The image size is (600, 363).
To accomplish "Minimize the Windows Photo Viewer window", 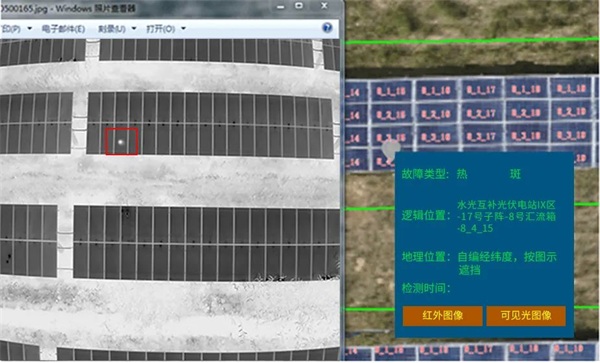I will (281, 7).
